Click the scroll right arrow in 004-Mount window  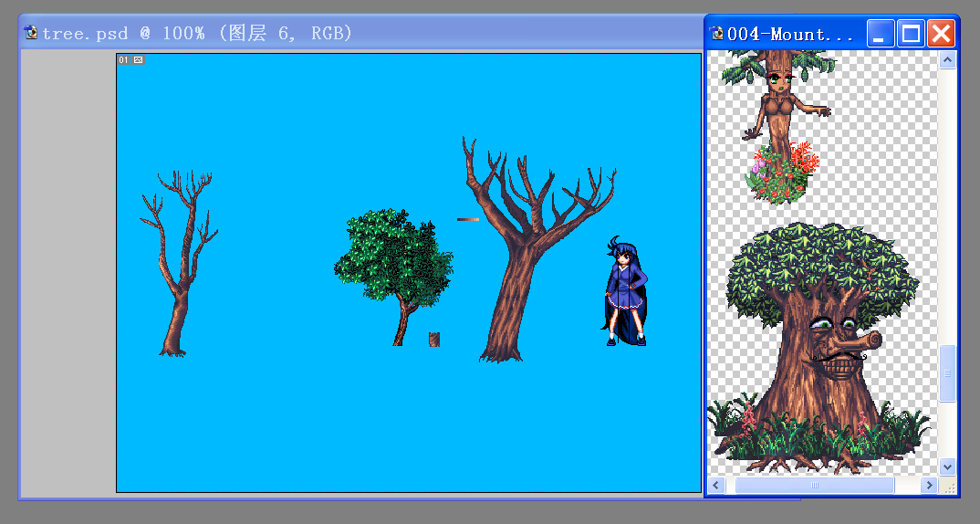point(930,486)
